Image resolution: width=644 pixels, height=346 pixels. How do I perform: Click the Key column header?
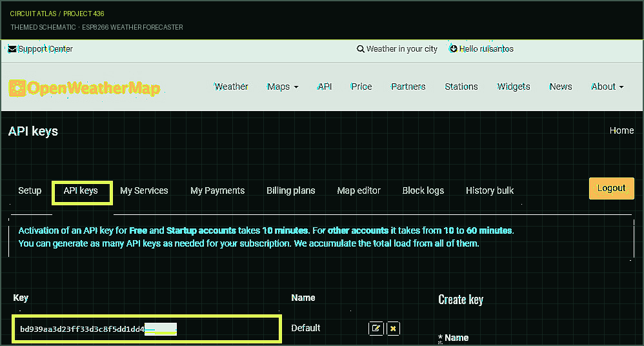click(21, 298)
